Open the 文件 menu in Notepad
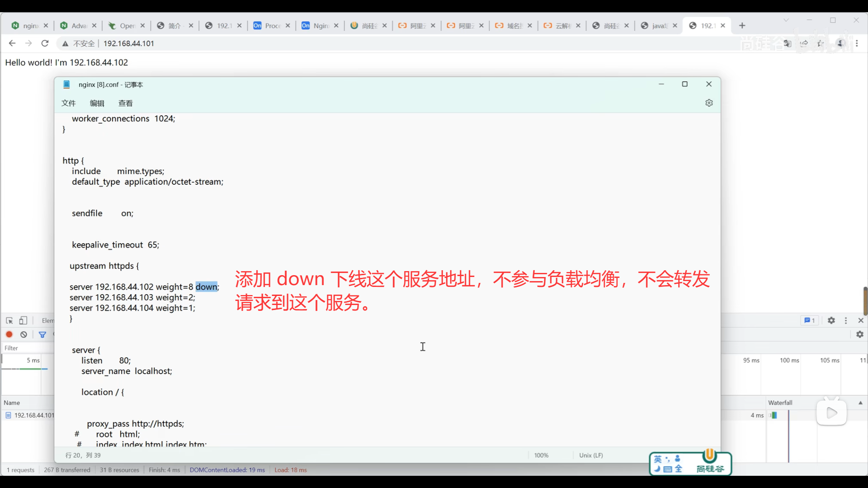Viewport: 868px width, 488px height. [68, 103]
